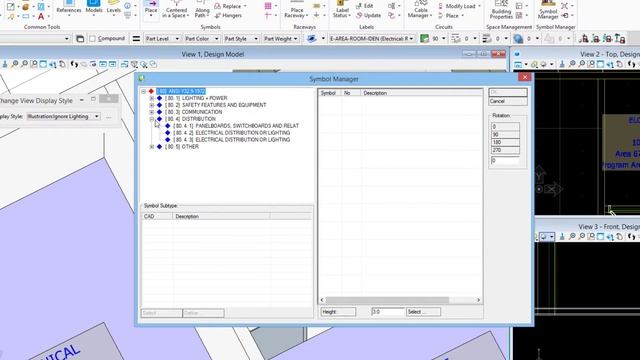Screen dimensions: 640x360
Task: Collapse the root ANSI tree node
Action: (144, 91)
